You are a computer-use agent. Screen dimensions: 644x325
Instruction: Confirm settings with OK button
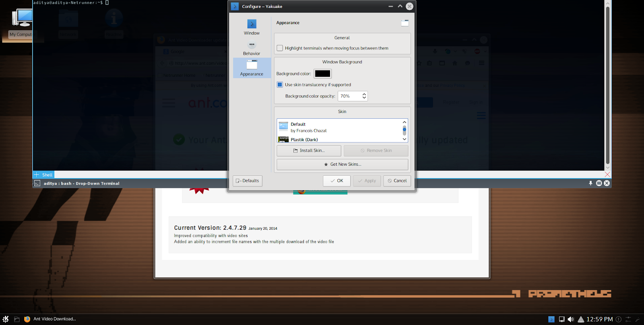[x=336, y=181]
